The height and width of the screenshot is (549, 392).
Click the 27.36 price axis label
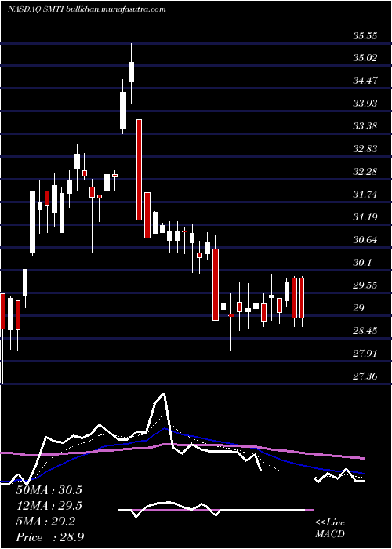point(365,376)
